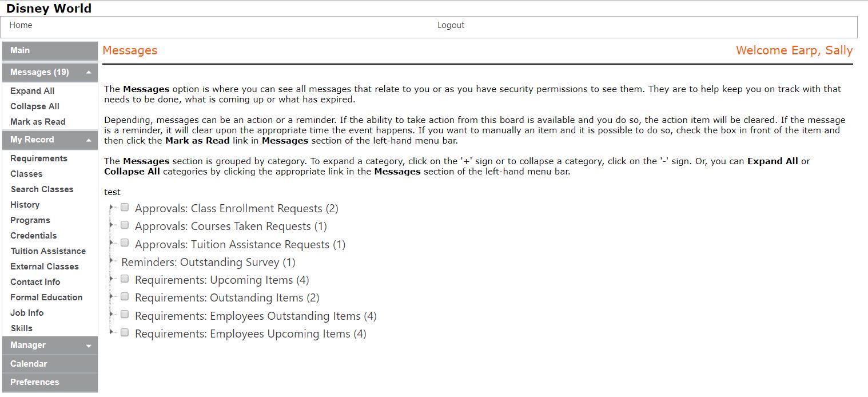Select the Requirements: Employees Upcoming Items (4) row
This screenshot has width=868, height=397.
point(250,334)
